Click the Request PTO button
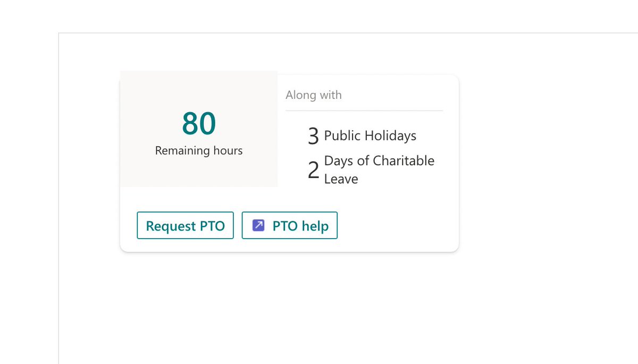The width and height of the screenshot is (638, 364). pyautogui.click(x=185, y=225)
